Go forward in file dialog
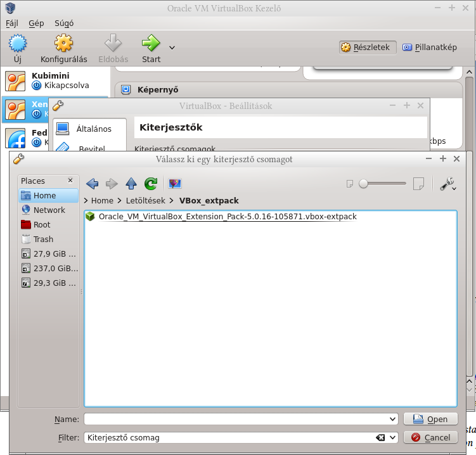This screenshot has height=455, width=476. 112,184
